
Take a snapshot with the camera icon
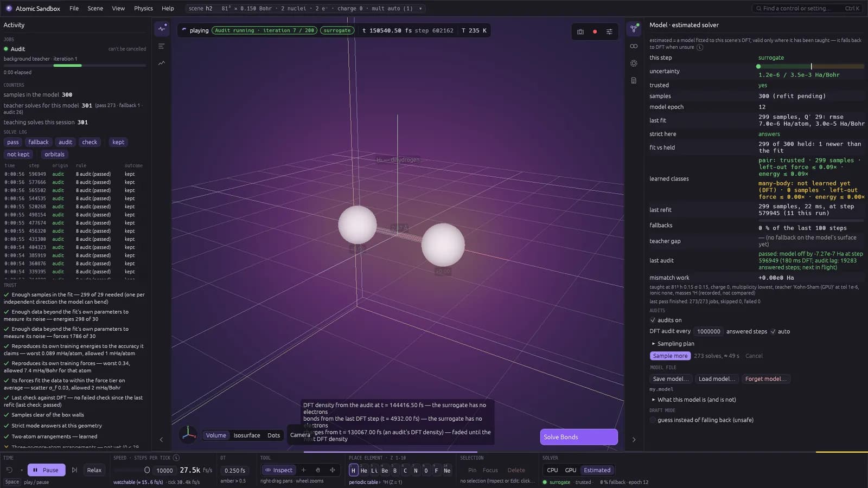580,31
